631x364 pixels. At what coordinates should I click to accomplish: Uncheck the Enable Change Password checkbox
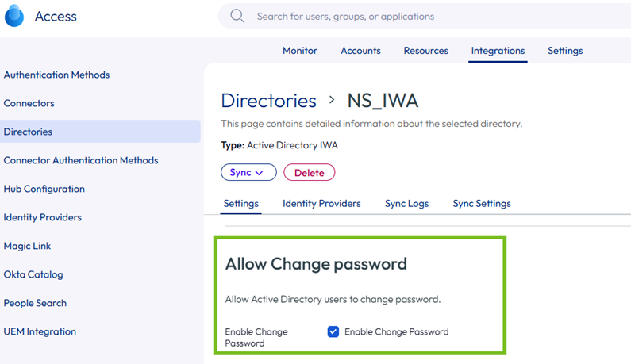(333, 331)
